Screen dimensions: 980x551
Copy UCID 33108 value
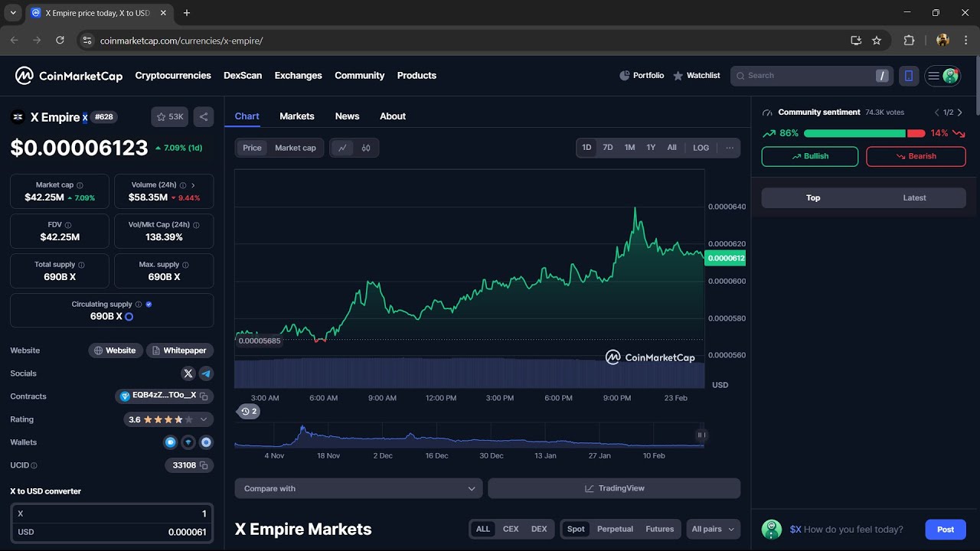pyautogui.click(x=204, y=465)
